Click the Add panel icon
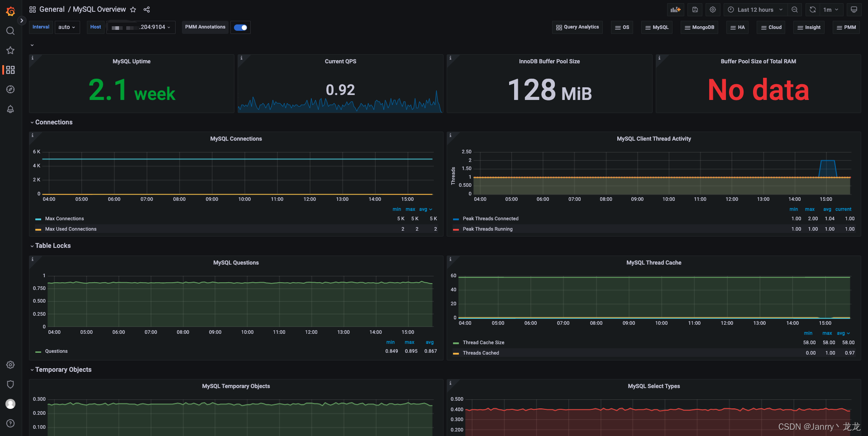The height and width of the screenshot is (436, 868). [676, 9]
